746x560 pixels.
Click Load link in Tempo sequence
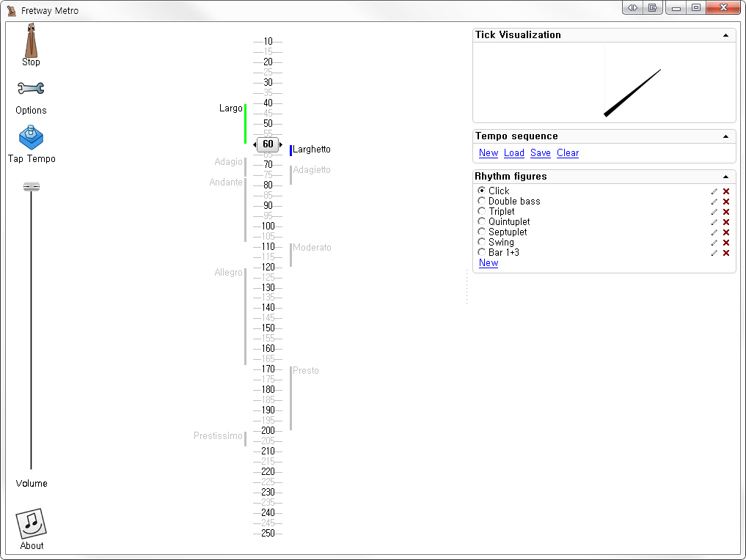click(513, 153)
